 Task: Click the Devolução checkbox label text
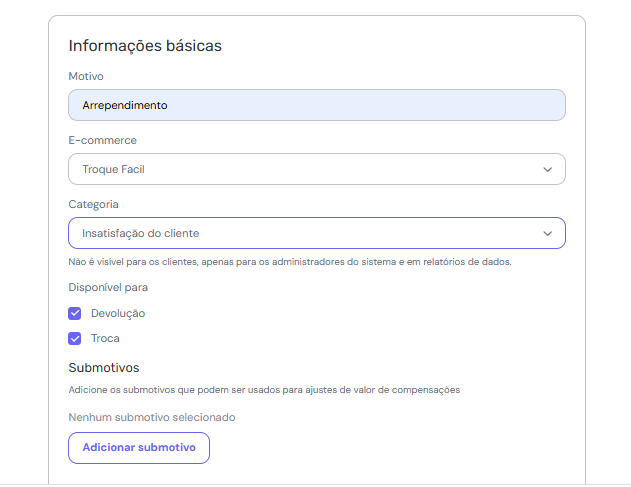click(x=118, y=313)
